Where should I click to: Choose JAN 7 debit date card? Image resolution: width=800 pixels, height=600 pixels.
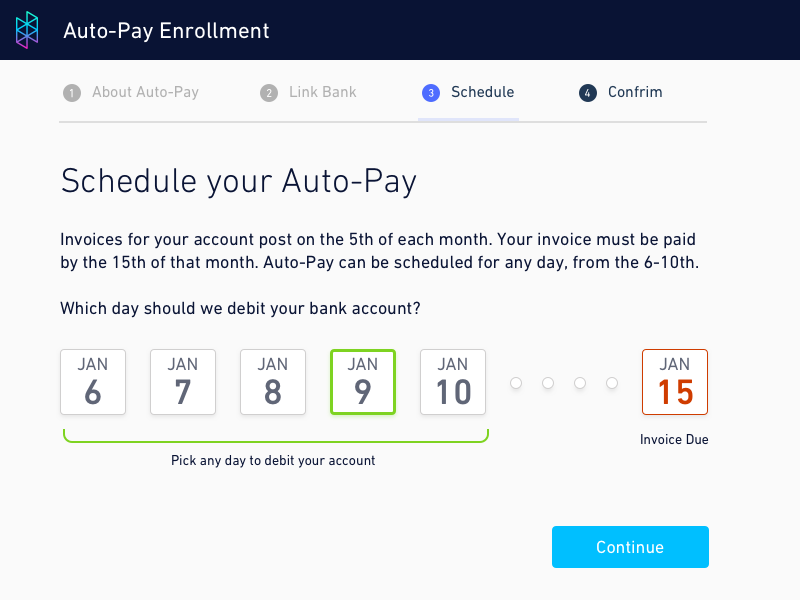click(x=183, y=382)
